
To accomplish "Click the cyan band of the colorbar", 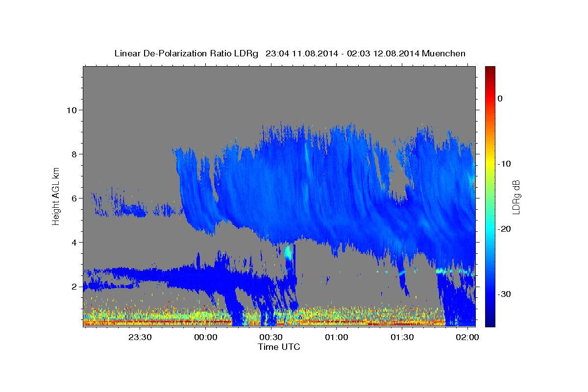I will pos(490,228).
